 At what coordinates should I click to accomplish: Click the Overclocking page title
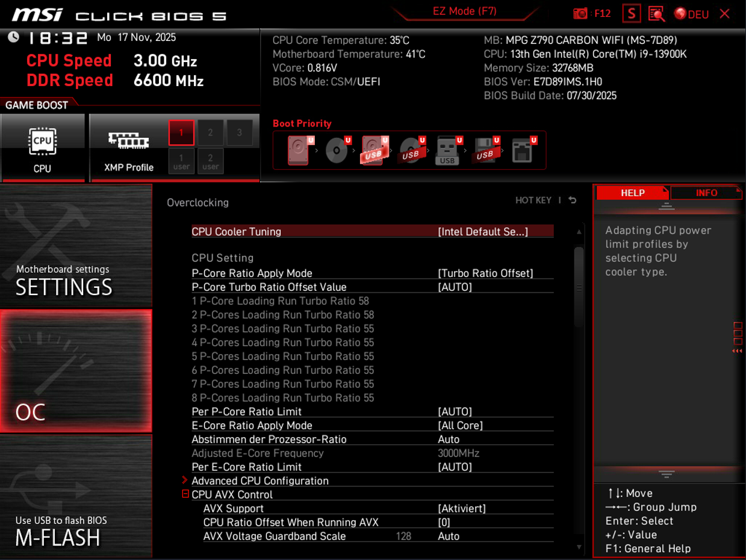point(197,203)
